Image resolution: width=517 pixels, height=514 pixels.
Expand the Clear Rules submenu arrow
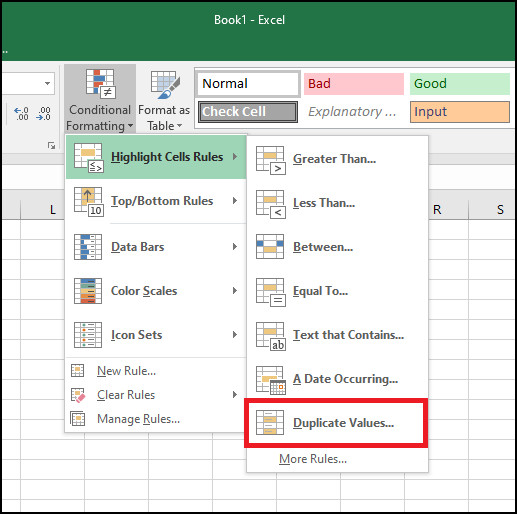pos(235,395)
